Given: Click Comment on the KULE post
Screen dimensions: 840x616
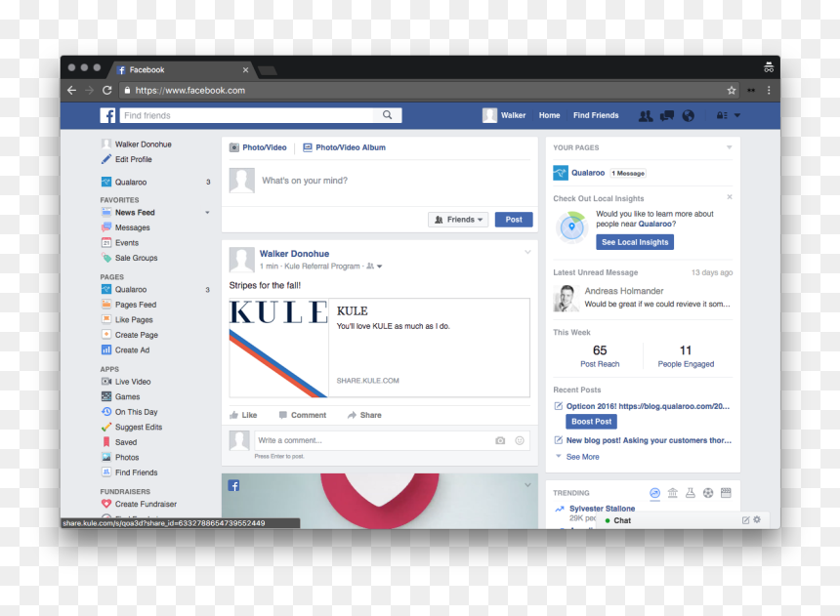Looking at the screenshot, I should [302, 415].
